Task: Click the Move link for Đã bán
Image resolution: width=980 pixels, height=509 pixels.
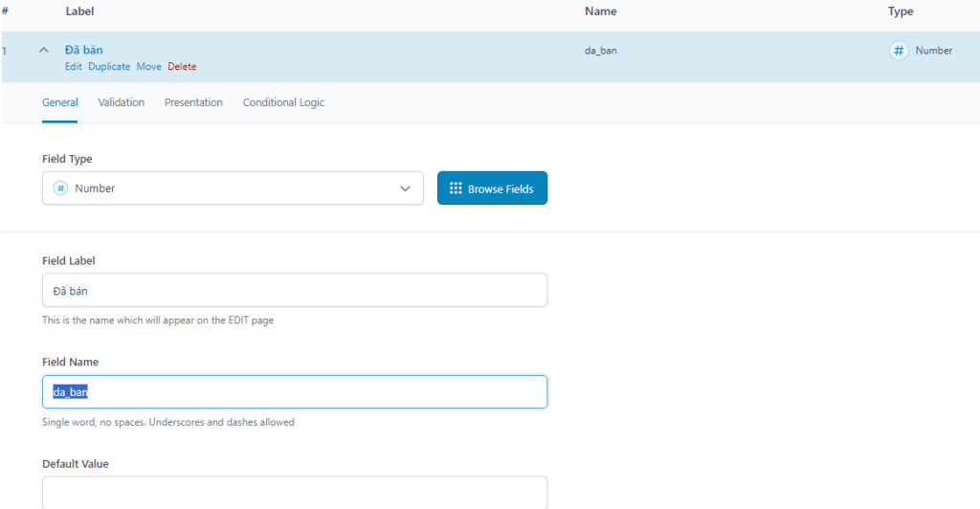Action: [148, 67]
